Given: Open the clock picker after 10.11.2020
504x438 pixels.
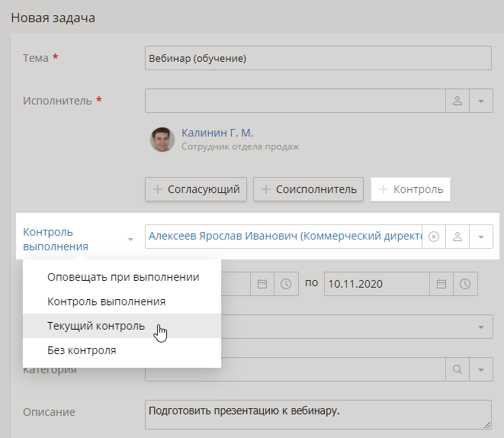Looking at the screenshot, I should 465,284.
